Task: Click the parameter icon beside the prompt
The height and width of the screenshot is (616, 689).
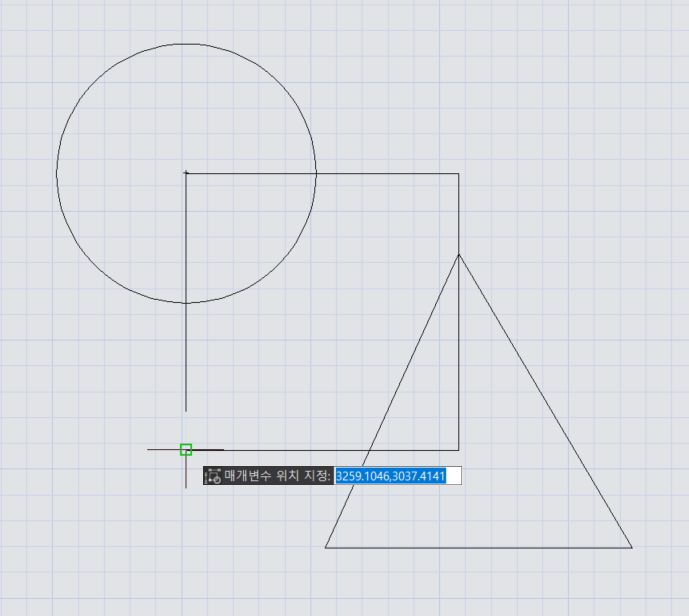Action: (x=213, y=476)
